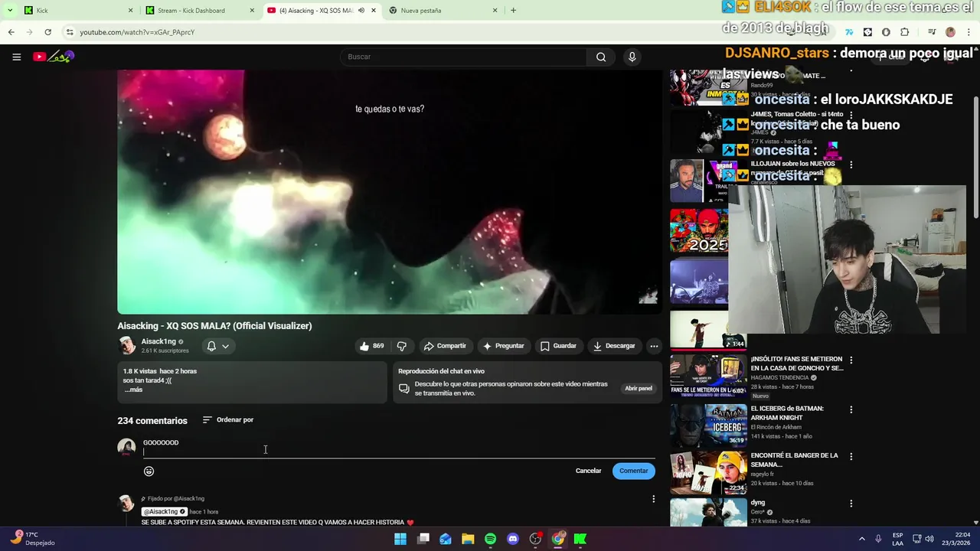Save video with Guardar button
Image resolution: width=980 pixels, height=551 pixels.
coord(558,346)
